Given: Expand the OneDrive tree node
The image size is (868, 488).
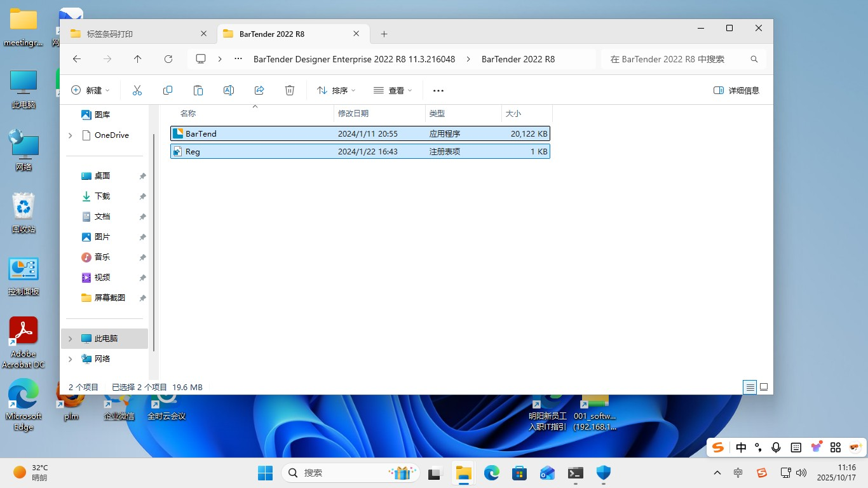Looking at the screenshot, I should (x=71, y=135).
